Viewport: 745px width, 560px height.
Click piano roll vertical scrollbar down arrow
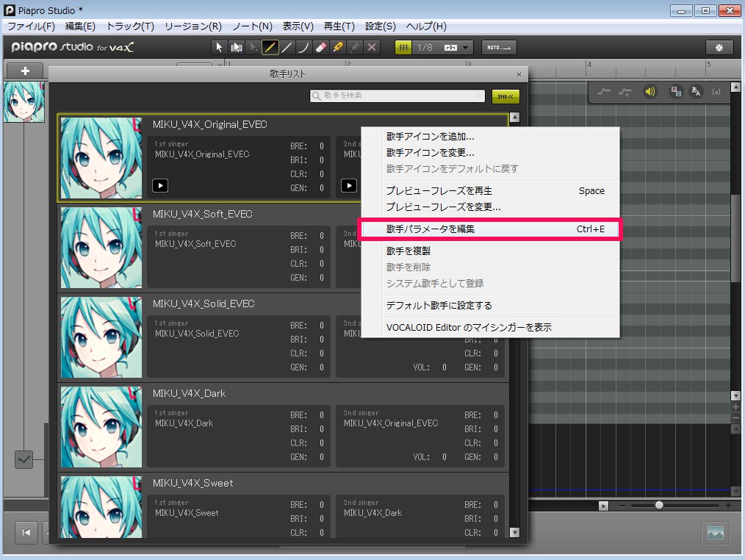click(x=735, y=395)
